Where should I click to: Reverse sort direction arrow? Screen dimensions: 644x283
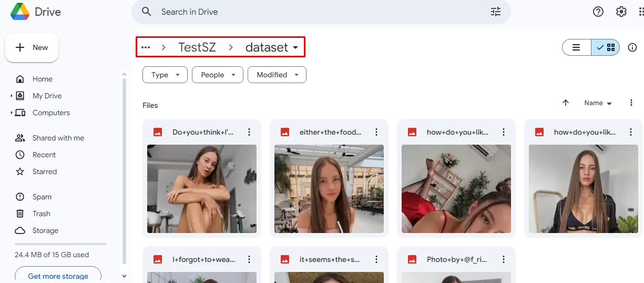pos(566,103)
